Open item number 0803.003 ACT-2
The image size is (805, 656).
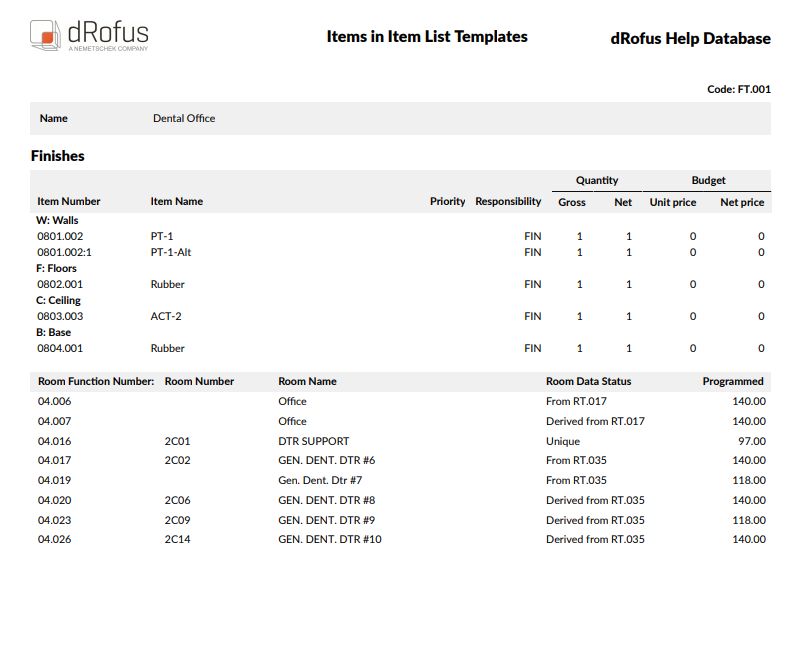[62, 316]
